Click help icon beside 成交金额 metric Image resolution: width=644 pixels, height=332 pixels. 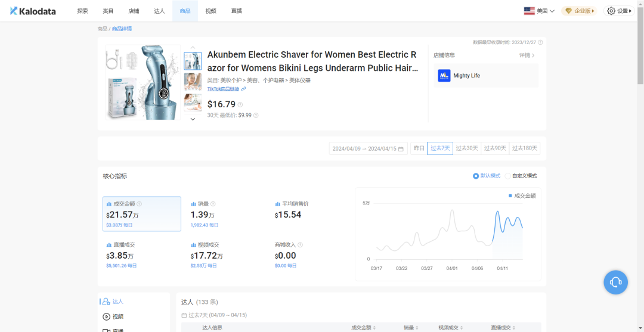[139, 203]
